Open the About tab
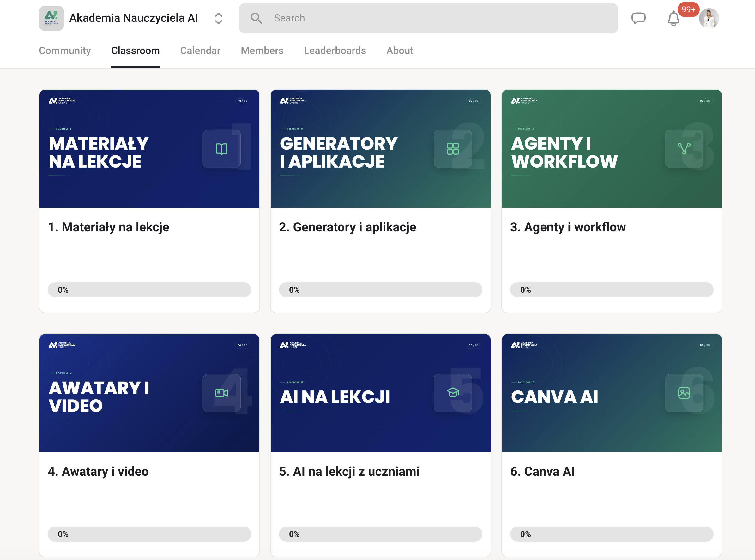Screen dimensions: 755x560 (x=400, y=51)
